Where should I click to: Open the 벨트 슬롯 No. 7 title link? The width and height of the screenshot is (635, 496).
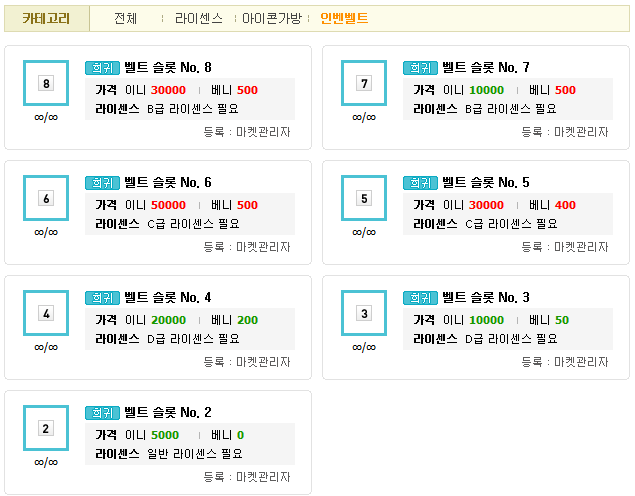click(486, 68)
